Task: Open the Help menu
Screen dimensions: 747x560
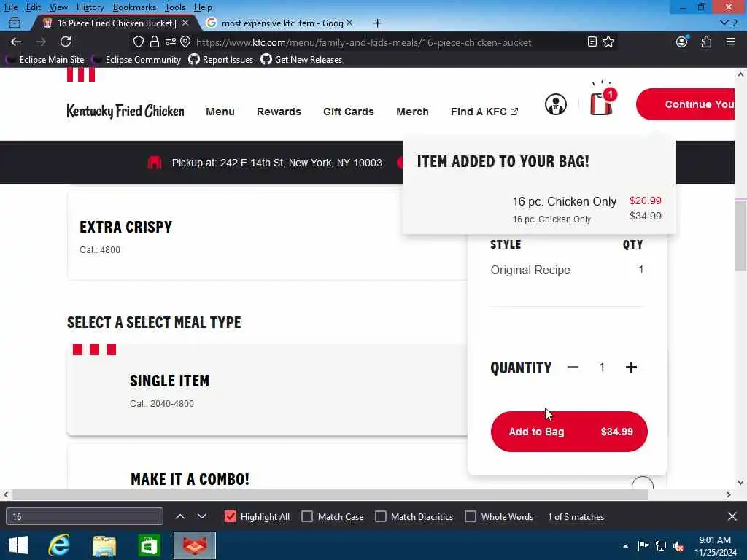Action: tap(203, 7)
